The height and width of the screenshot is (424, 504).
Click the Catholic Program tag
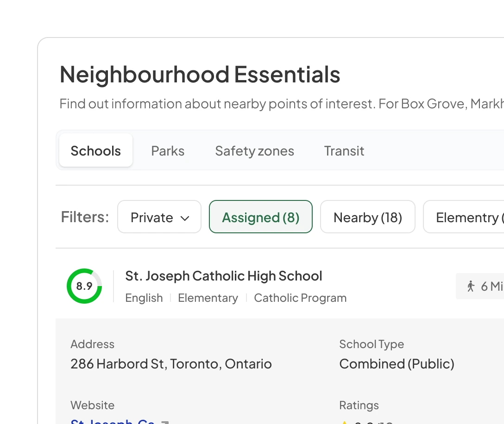pyautogui.click(x=300, y=298)
